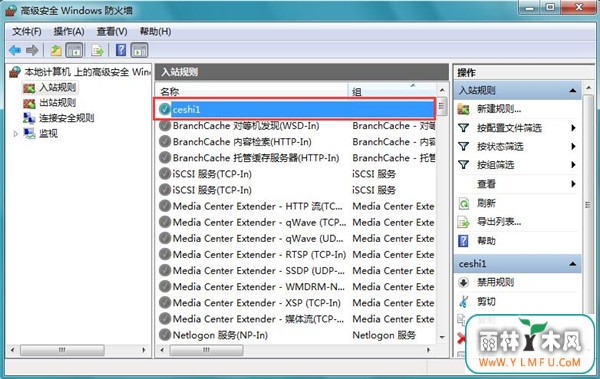The width and height of the screenshot is (600, 379).
Task: Click the rules list horizontal scrollbar thumb
Action: pyautogui.click(x=206, y=350)
